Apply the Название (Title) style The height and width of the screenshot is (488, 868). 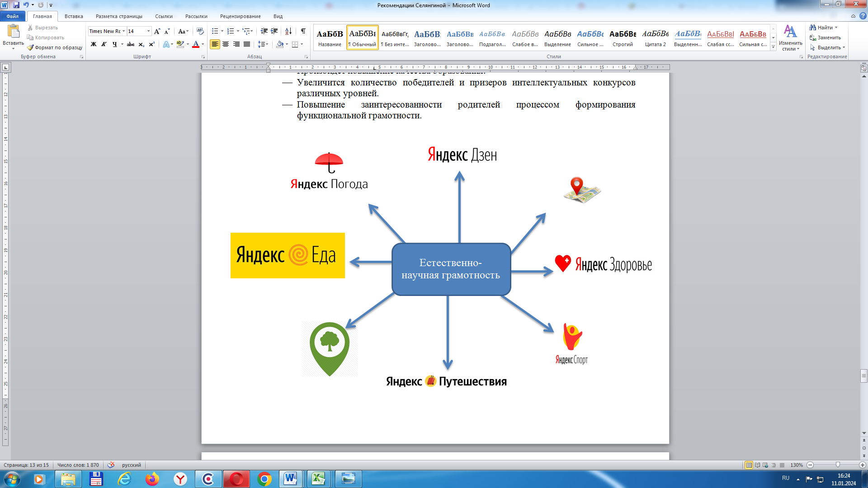click(x=330, y=38)
